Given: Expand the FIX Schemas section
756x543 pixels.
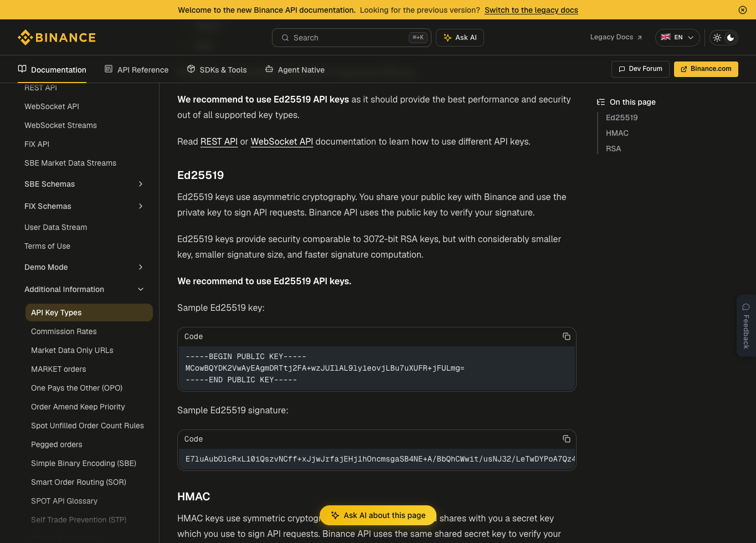Looking at the screenshot, I should (x=84, y=206).
